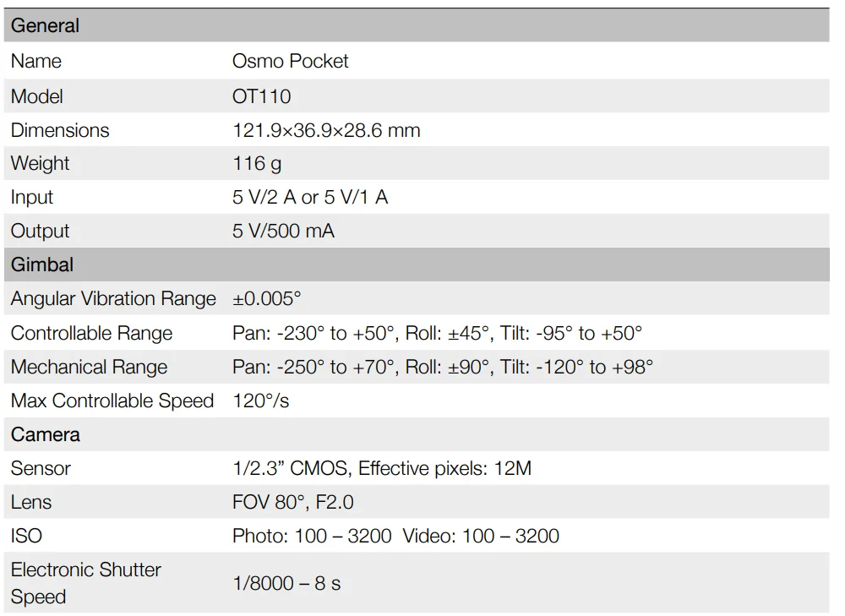Viewport: 845px width, 616px height.
Task: Select the ±0.005° angular vibration value
Action: click(x=267, y=299)
